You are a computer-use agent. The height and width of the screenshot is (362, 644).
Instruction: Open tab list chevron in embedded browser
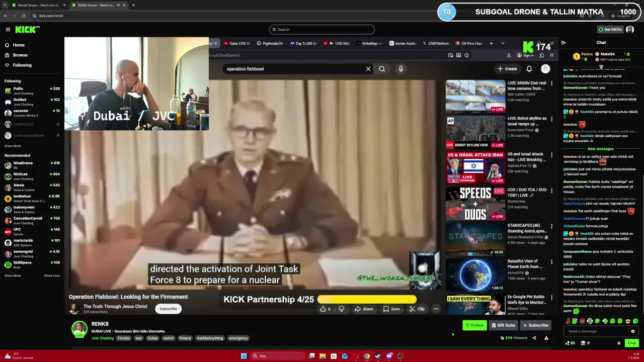point(503,43)
